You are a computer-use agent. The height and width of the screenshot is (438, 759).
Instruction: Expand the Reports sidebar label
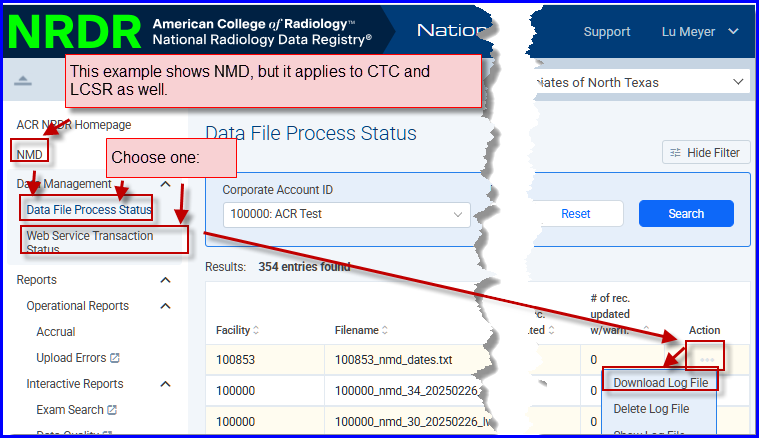36,280
